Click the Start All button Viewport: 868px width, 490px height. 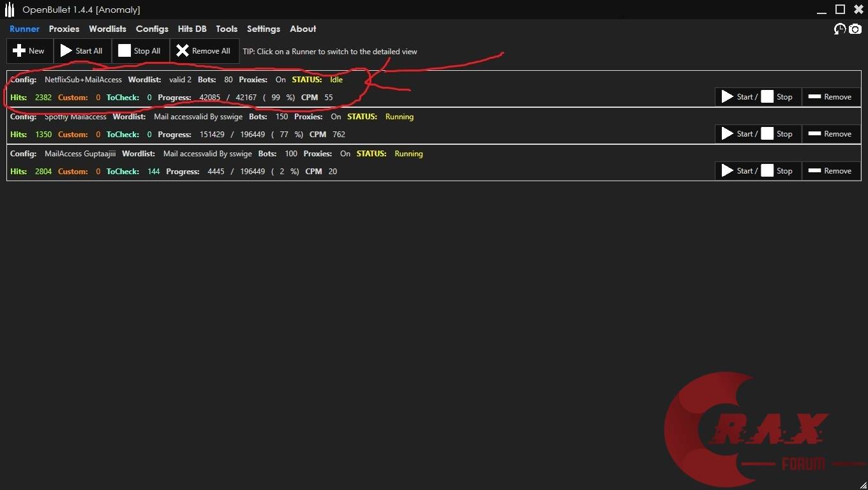82,51
